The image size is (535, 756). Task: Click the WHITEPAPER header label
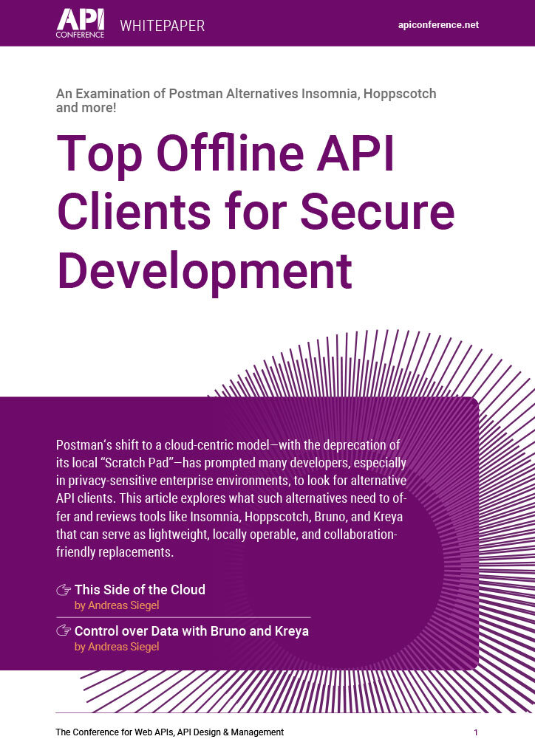pos(162,26)
